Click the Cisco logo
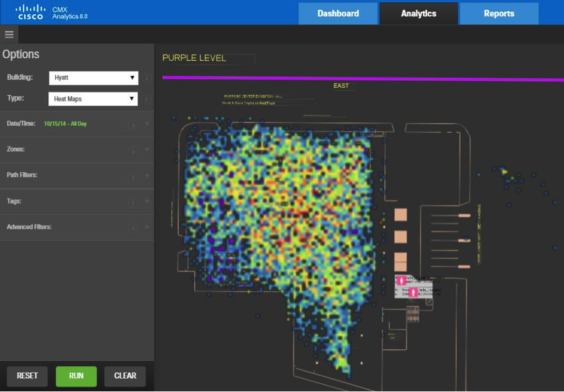The image size is (564, 392). tap(30, 12)
